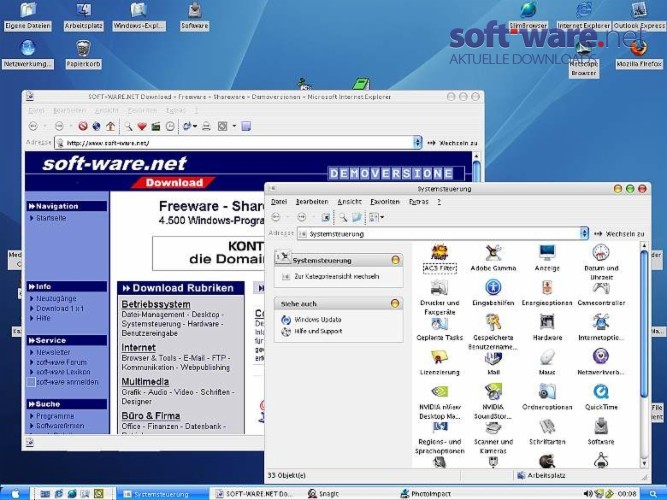Click Newsletter in the Service navigation
667x500 pixels.
pyautogui.click(x=53, y=352)
